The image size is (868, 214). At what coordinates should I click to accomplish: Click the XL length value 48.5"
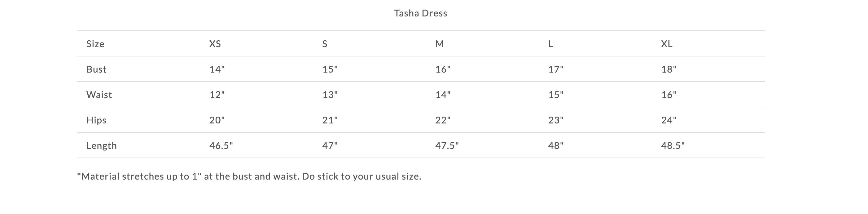pyautogui.click(x=673, y=145)
